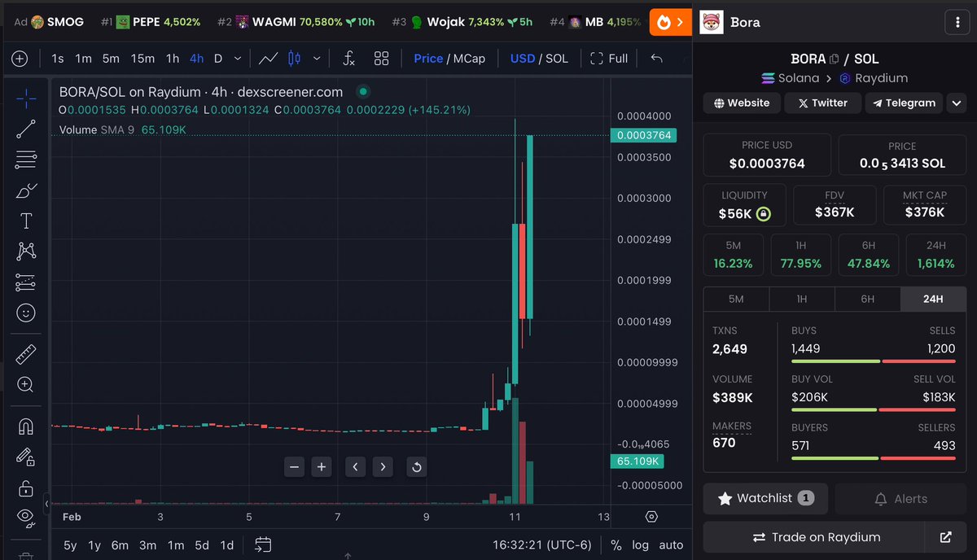The image size is (977, 560).
Task: Switch chart denomination to SOL
Action: [x=557, y=59]
